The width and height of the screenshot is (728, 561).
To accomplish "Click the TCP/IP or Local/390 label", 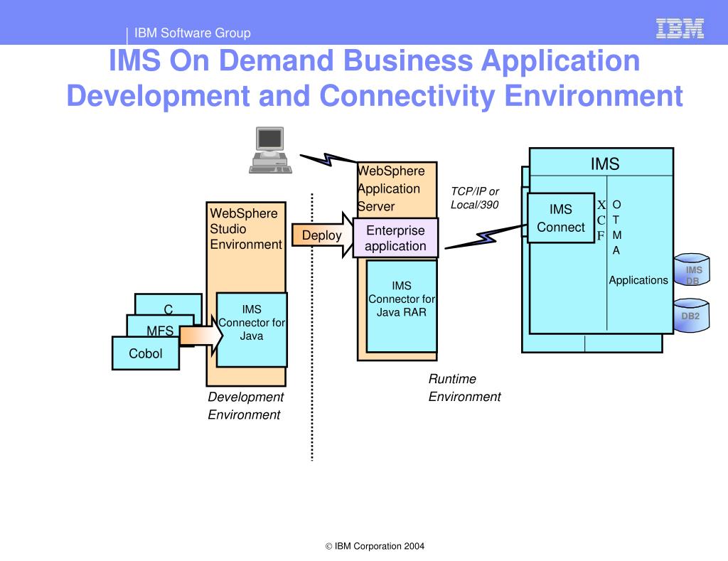I will (475, 198).
